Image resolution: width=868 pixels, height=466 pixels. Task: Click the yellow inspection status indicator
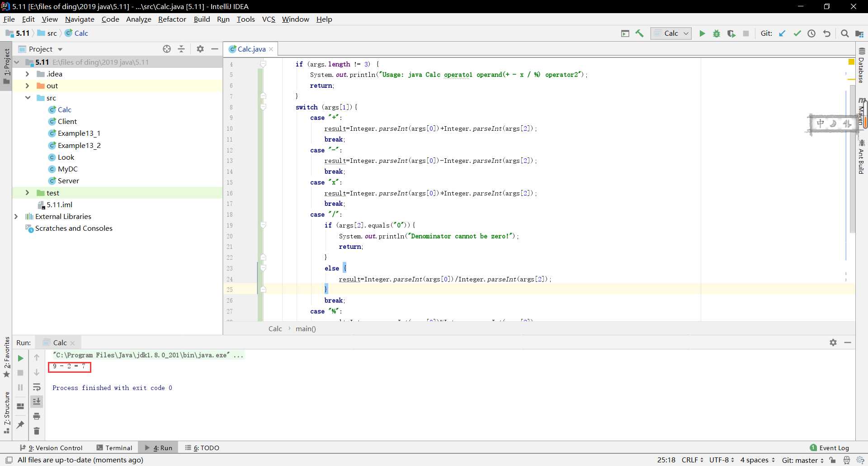tap(851, 62)
